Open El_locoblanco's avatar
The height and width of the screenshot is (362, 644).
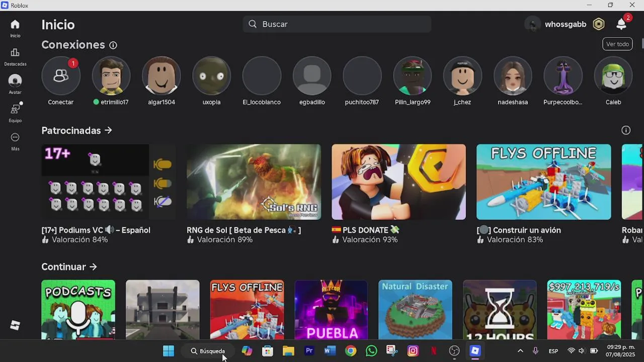coord(262,76)
